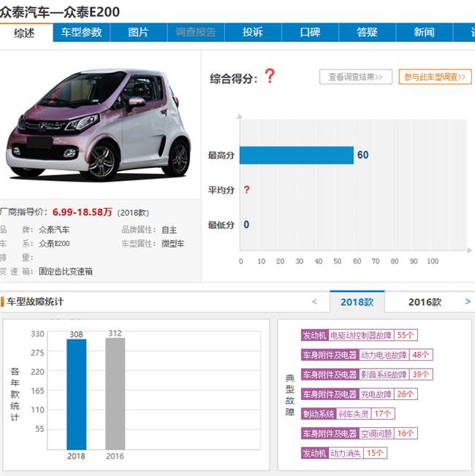Open the 电驱动控制器故障 fault tag
This screenshot has height=476, width=475.
[361, 335]
